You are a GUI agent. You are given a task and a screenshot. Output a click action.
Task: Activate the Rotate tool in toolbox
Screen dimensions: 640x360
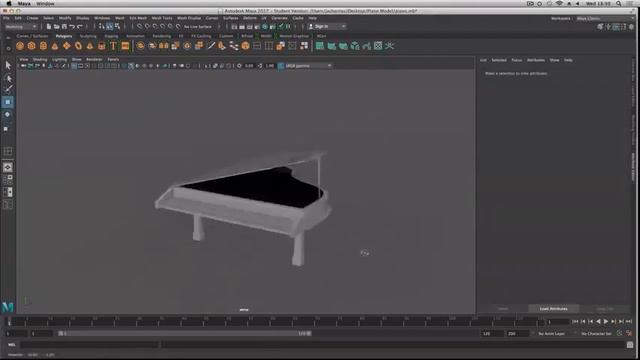point(8,115)
